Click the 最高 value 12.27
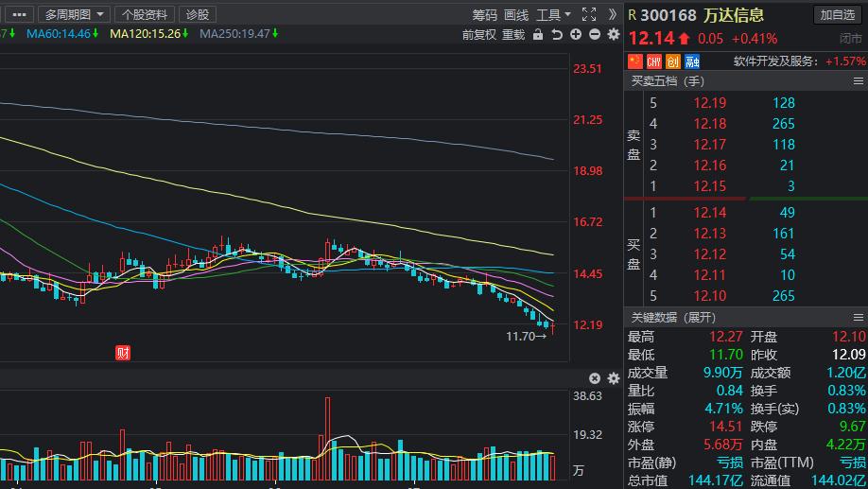 click(726, 337)
